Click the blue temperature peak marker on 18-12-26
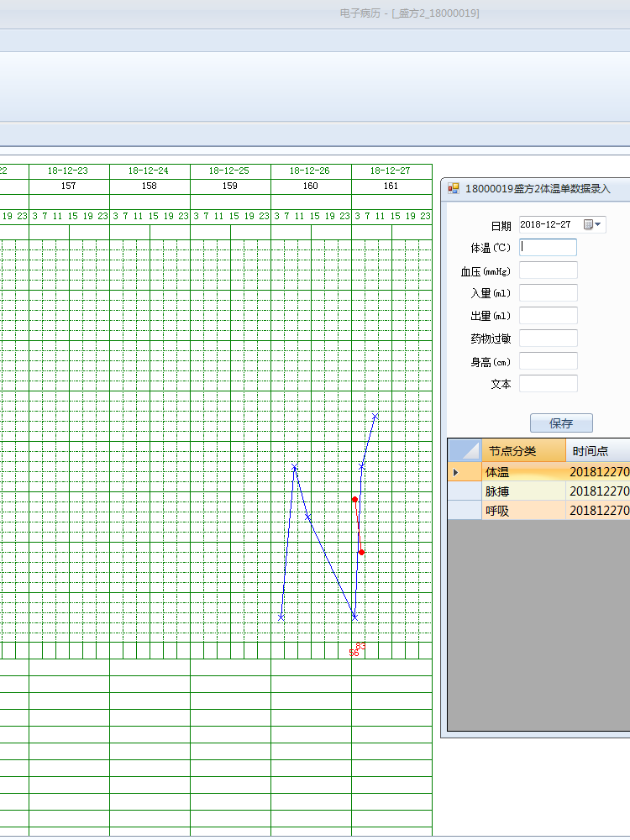Screen dimensions: 630x840 click(295, 466)
